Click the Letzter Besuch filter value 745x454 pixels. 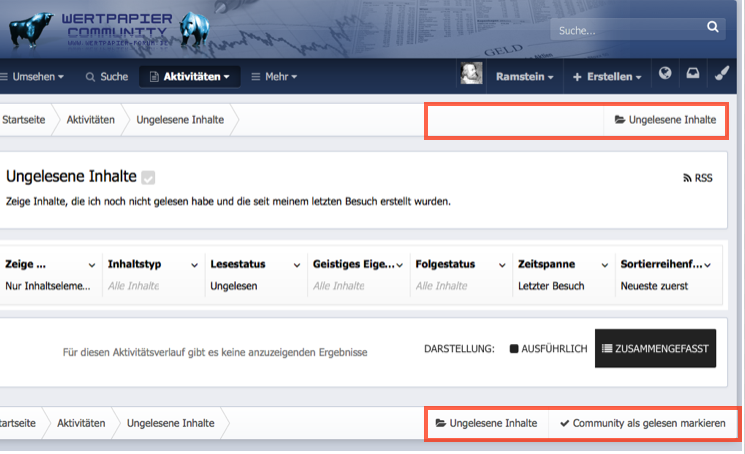pos(551,286)
